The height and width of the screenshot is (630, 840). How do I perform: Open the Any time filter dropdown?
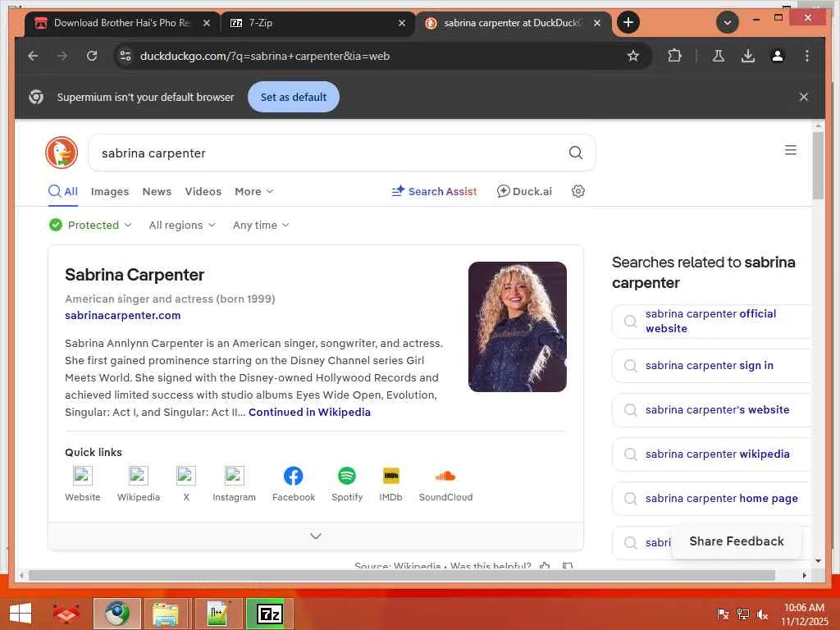click(x=261, y=225)
